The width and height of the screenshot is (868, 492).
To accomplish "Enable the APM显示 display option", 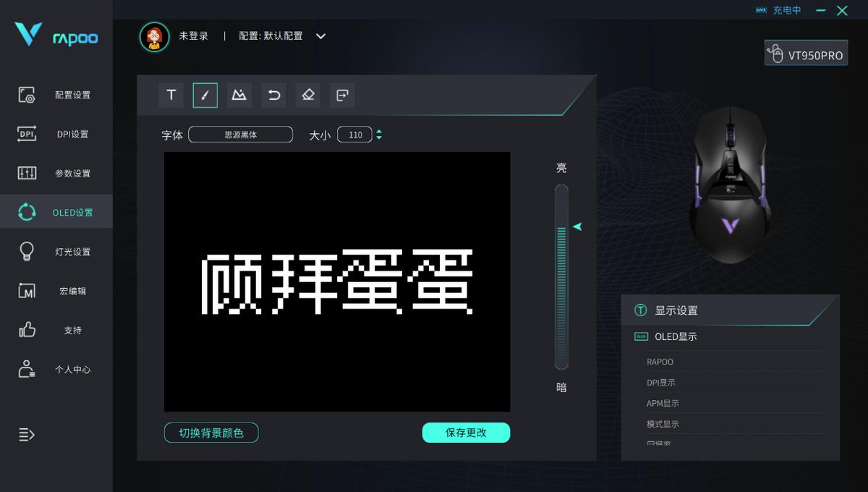I will [663, 403].
